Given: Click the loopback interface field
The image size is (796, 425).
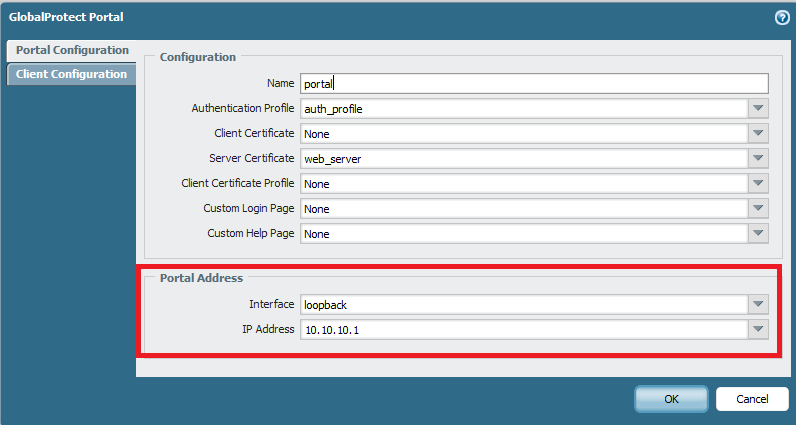Looking at the screenshot, I should click(x=524, y=305).
